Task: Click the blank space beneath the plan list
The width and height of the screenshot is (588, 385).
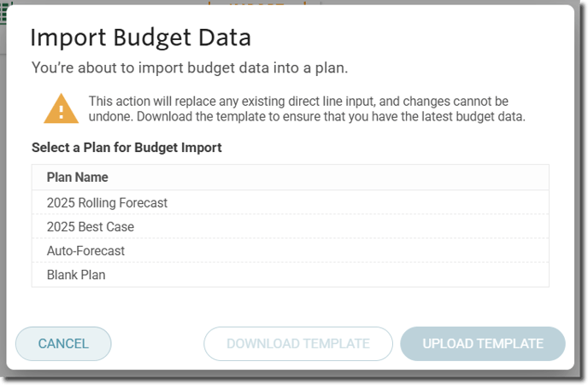Action: coord(291,306)
